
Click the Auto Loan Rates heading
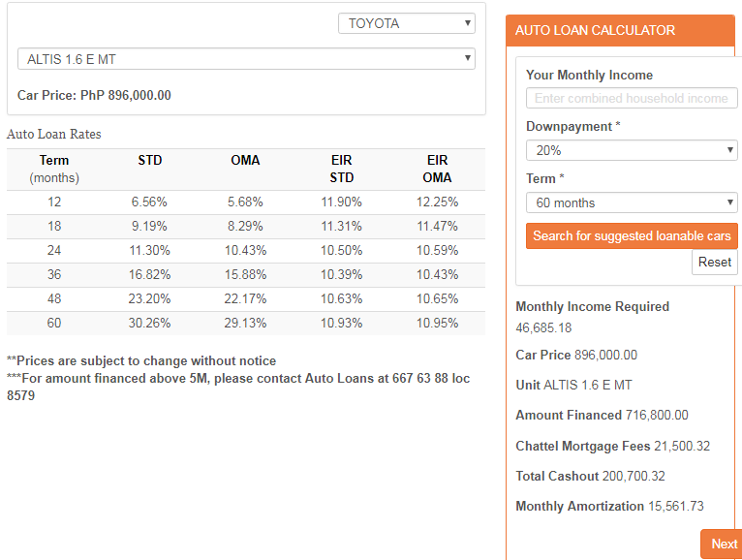pyautogui.click(x=54, y=134)
